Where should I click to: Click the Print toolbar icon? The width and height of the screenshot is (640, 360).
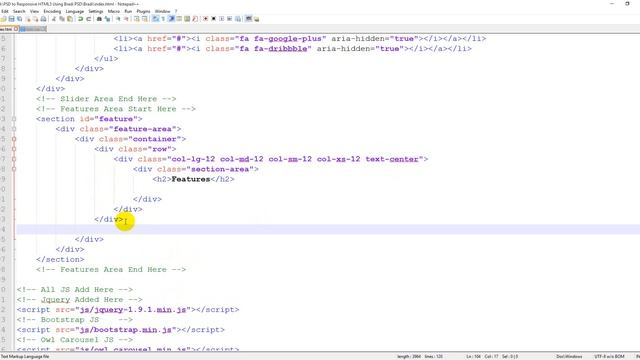point(43,19)
